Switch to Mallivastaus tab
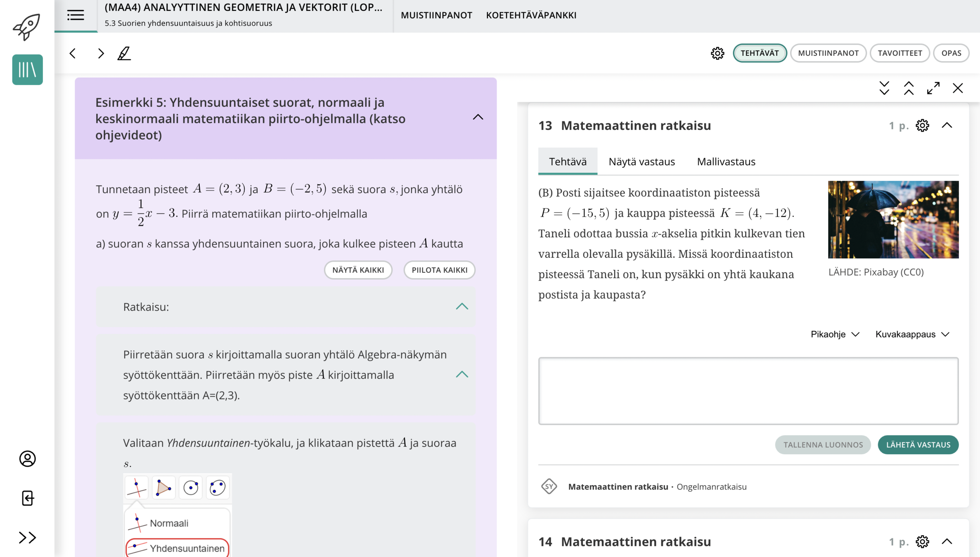The height and width of the screenshot is (557, 980). (726, 161)
